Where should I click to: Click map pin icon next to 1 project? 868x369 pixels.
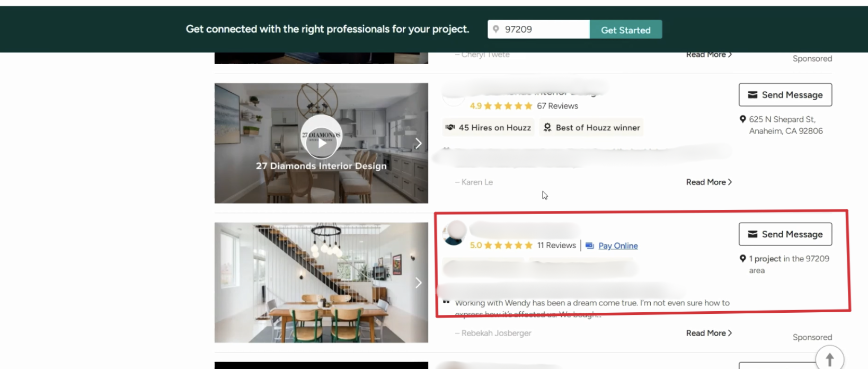tap(743, 259)
